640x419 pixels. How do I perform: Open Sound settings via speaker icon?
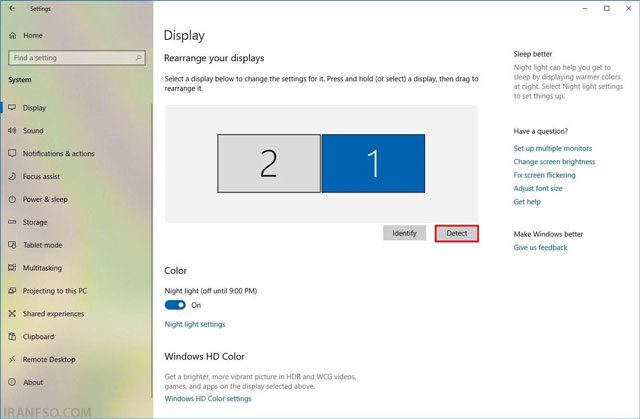click(x=12, y=131)
